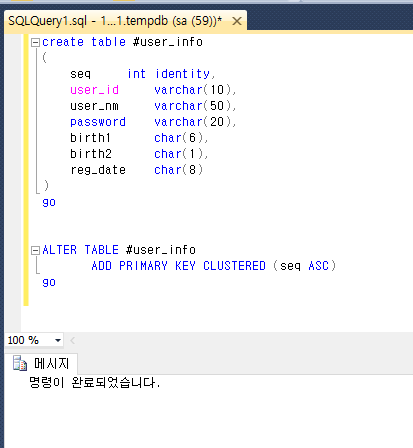Click the 명령이 완료되었습니다 message text
The image size is (413, 448).
(x=95, y=382)
